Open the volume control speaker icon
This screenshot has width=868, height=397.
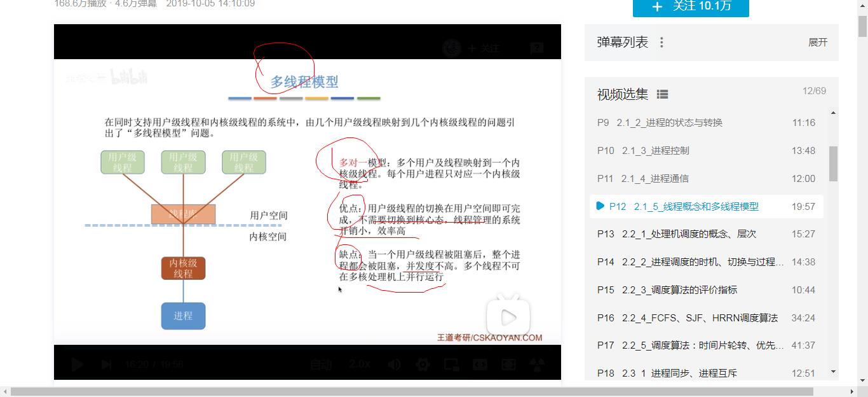pos(395,365)
